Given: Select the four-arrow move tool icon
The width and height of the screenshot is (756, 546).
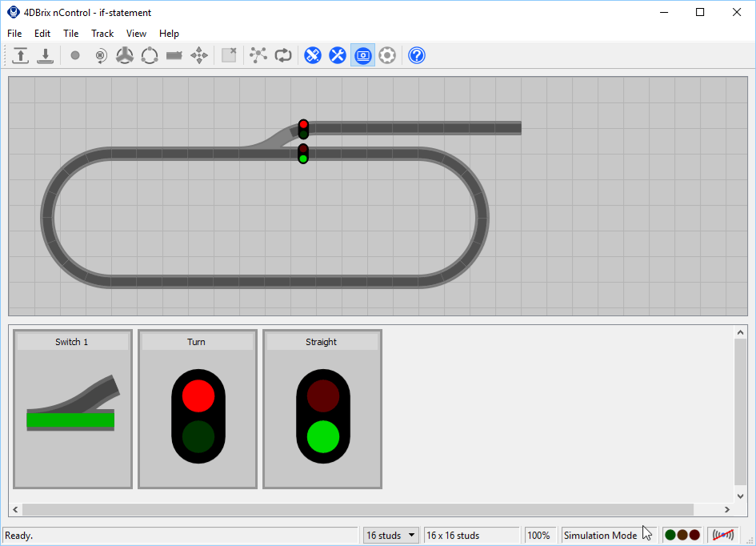Looking at the screenshot, I should [199, 55].
